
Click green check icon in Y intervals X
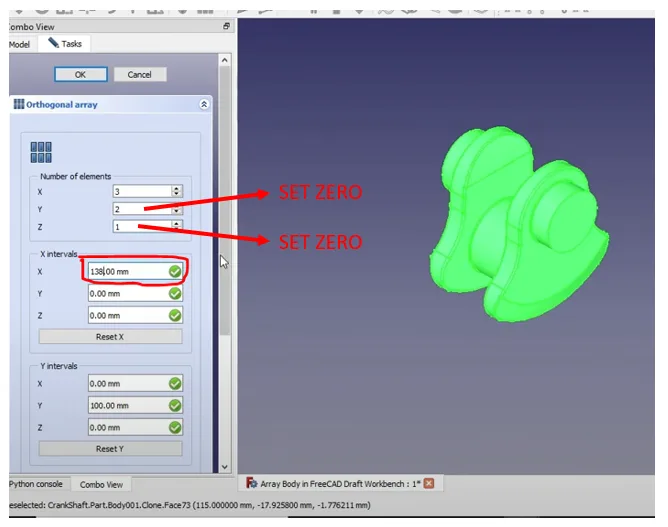(175, 383)
